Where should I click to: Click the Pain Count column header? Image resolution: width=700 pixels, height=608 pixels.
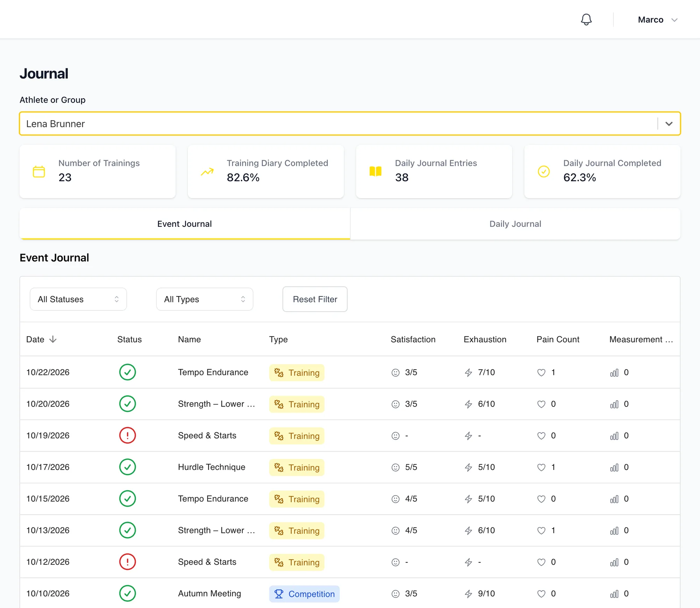tap(558, 339)
